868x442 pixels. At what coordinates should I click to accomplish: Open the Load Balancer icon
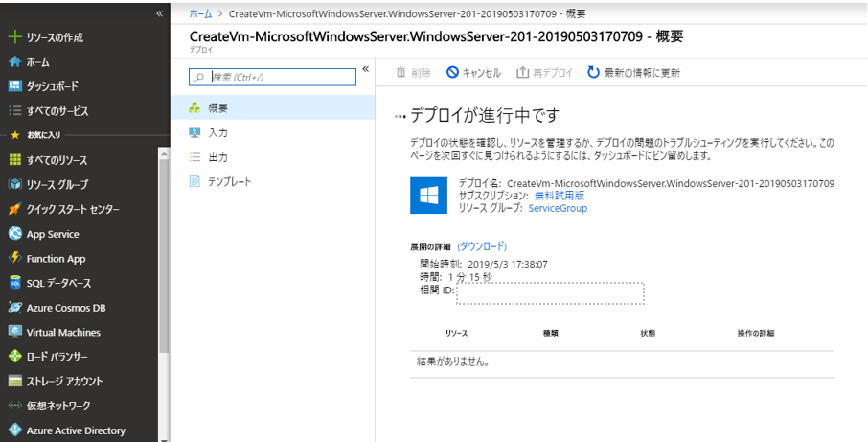click(x=15, y=357)
